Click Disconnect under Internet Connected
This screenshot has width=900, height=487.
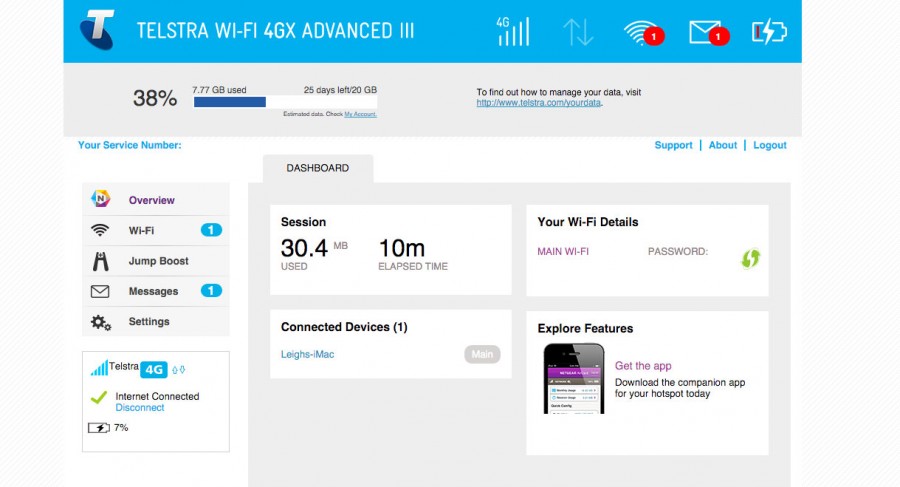[x=139, y=408]
